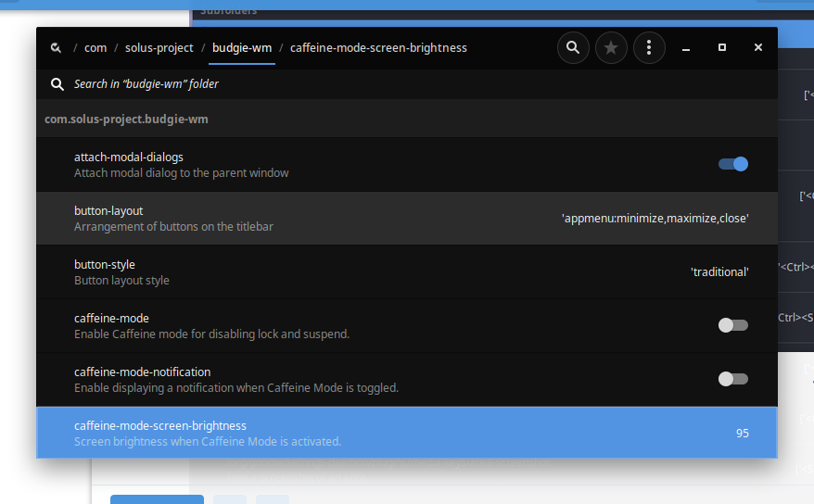This screenshot has width=814, height=504.
Task: Navigate to the "com" path segment
Action: (x=95, y=47)
